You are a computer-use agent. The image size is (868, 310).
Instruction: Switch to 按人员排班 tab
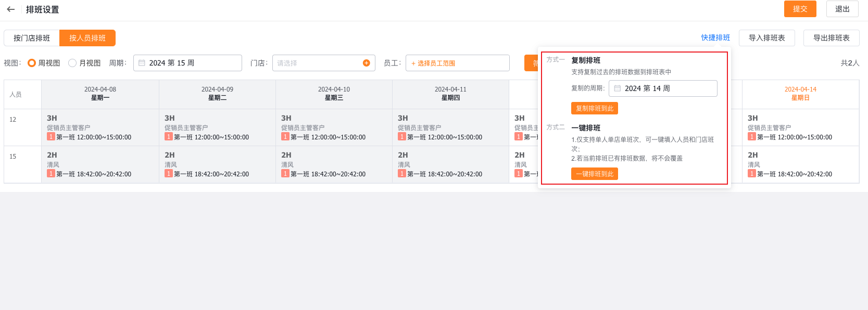[87, 38]
